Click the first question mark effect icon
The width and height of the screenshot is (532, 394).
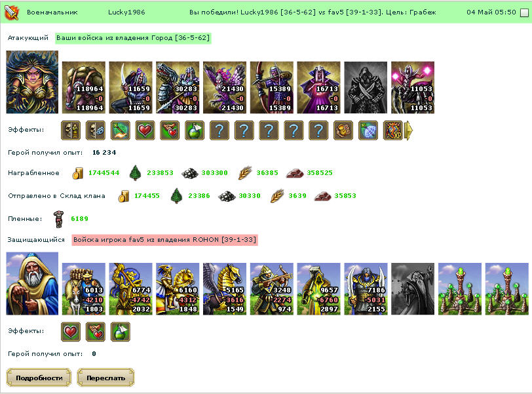(219, 130)
